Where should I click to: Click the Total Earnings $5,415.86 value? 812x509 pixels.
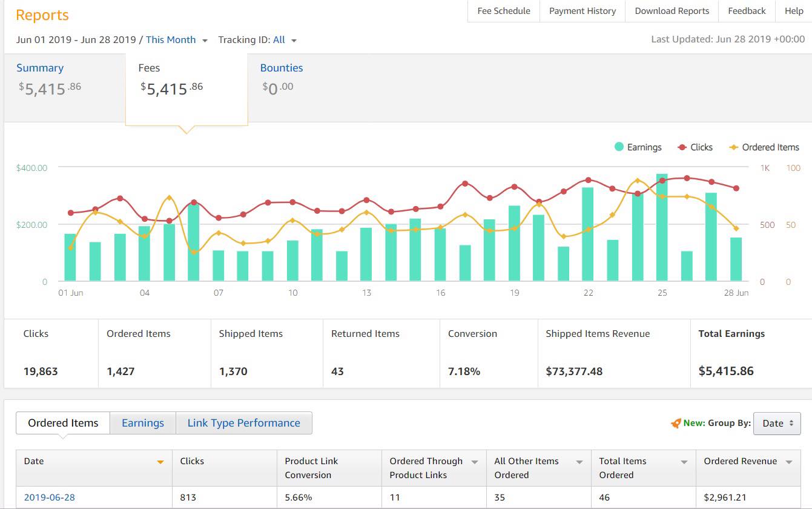(x=726, y=371)
